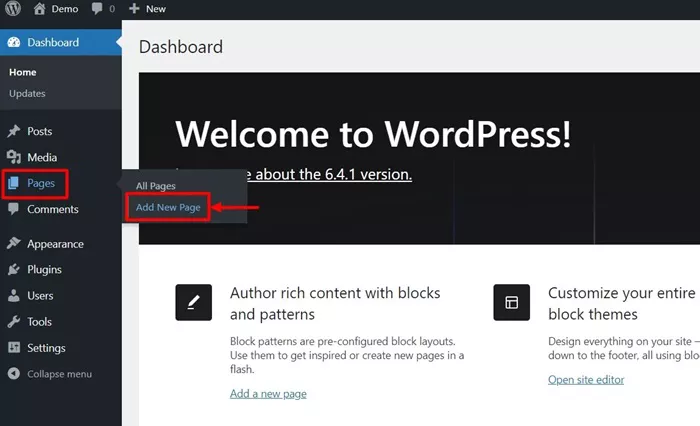
Task: Open the Comments menu item
Action: [x=53, y=209]
